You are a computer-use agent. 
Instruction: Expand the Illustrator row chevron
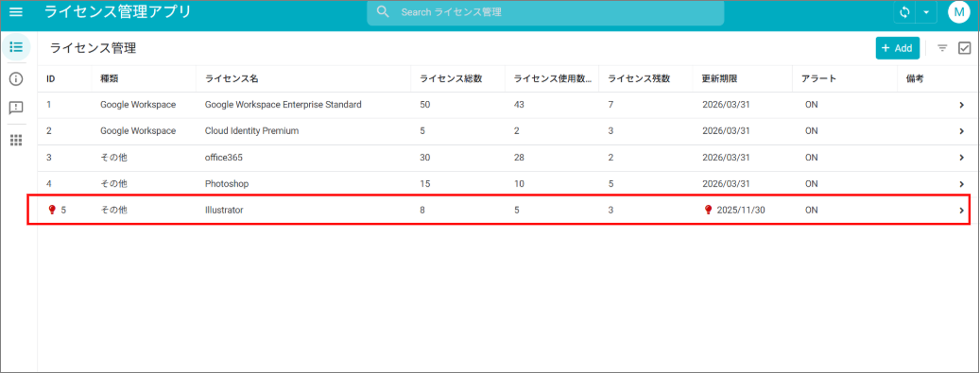tap(962, 211)
